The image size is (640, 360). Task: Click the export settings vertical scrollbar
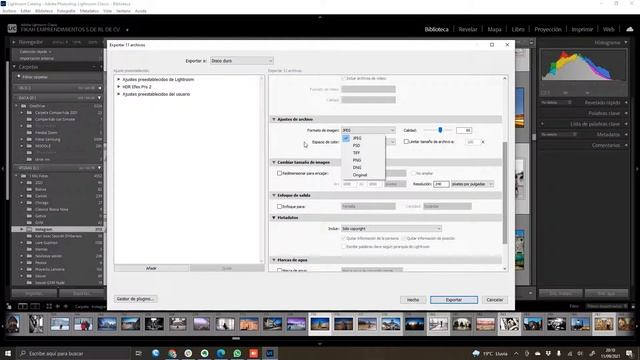(x=505, y=193)
